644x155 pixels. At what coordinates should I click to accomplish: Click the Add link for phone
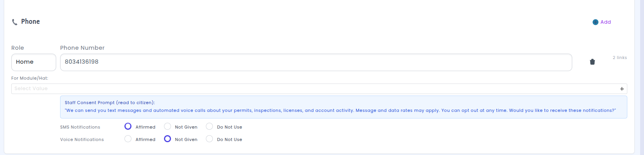pos(605,22)
